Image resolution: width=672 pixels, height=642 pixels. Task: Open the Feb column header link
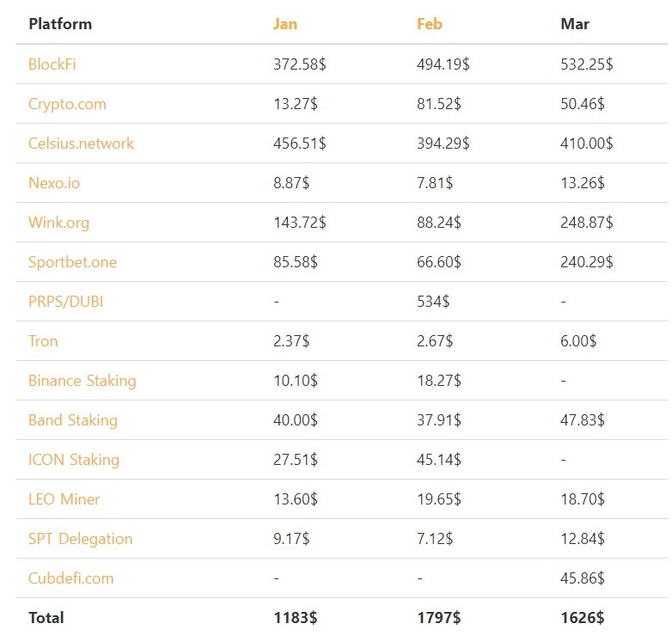pyautogui.click(x=429, y=24)
